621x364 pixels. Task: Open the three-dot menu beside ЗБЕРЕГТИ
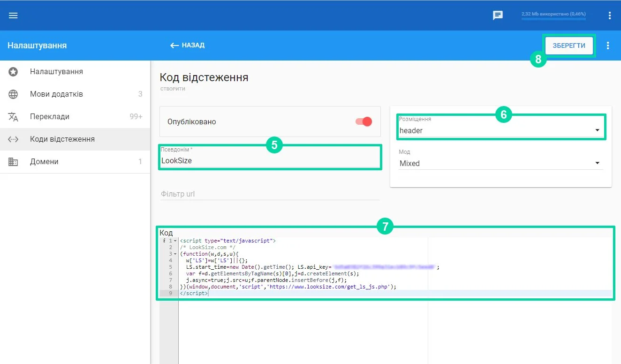[608, 45]
